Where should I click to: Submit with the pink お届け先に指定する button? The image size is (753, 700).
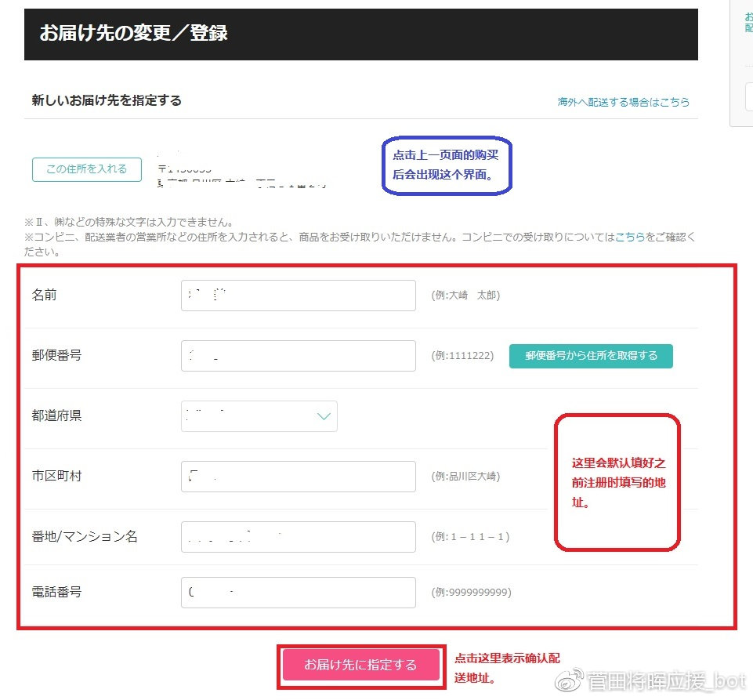point(360,665)
